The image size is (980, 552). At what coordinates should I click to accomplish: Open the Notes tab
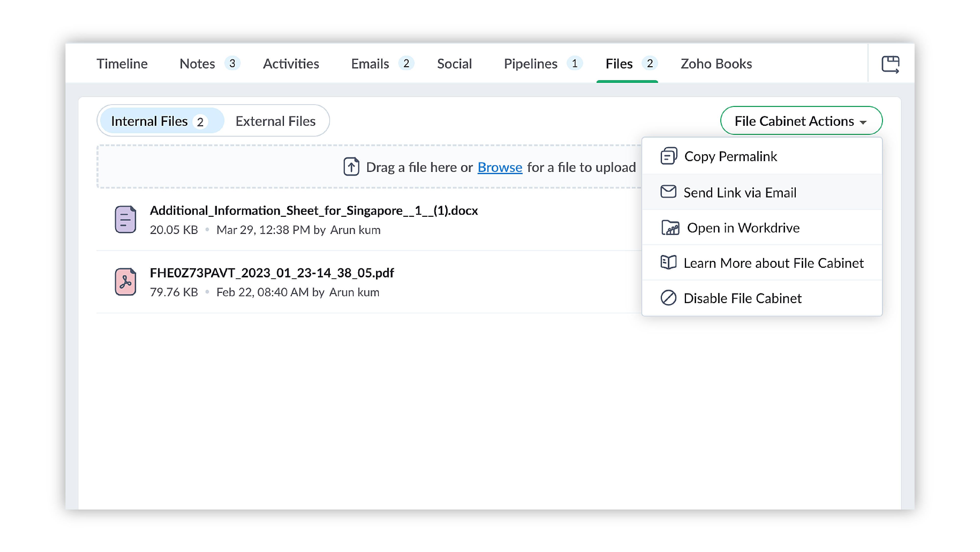tap(197, 64)
